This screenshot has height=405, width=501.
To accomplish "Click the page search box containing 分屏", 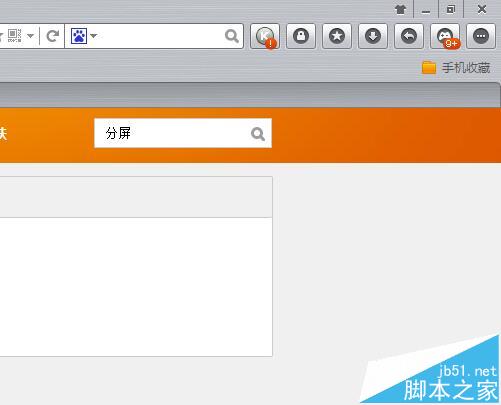I will 183,133.
